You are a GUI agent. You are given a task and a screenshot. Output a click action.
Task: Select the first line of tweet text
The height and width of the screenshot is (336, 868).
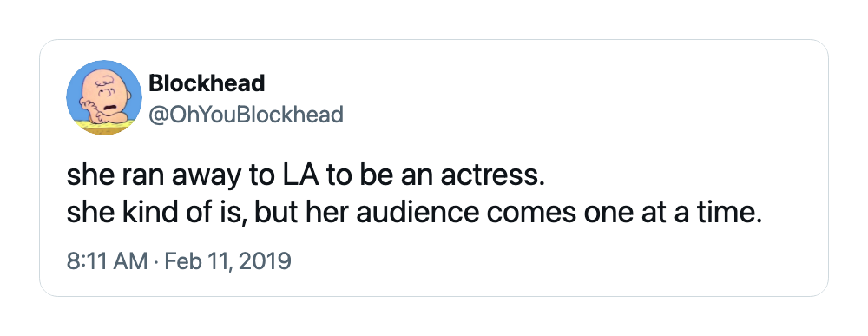click(x=303, y=176)
